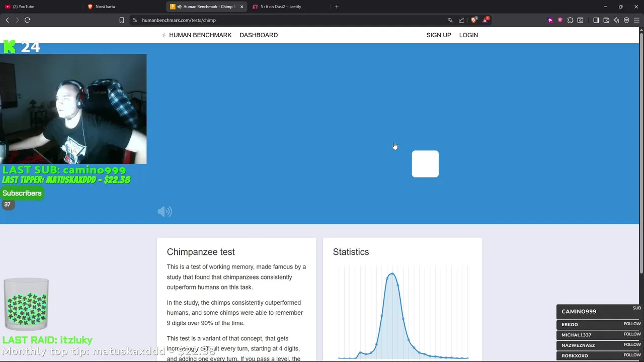Select the Human Benchmark Chimp Test tab

(x=206, y=7)
